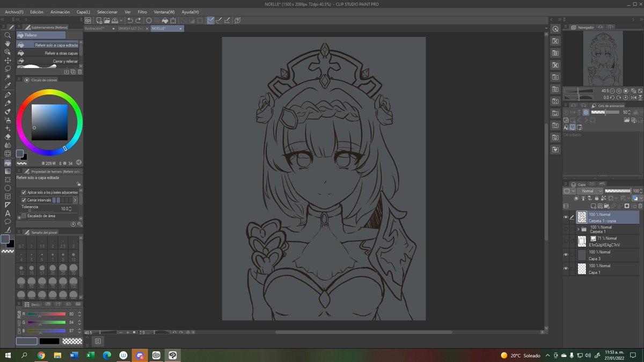Show the E1nQJzjXEAgC7nV layer

pyautogui.click(x=566, y=241)
